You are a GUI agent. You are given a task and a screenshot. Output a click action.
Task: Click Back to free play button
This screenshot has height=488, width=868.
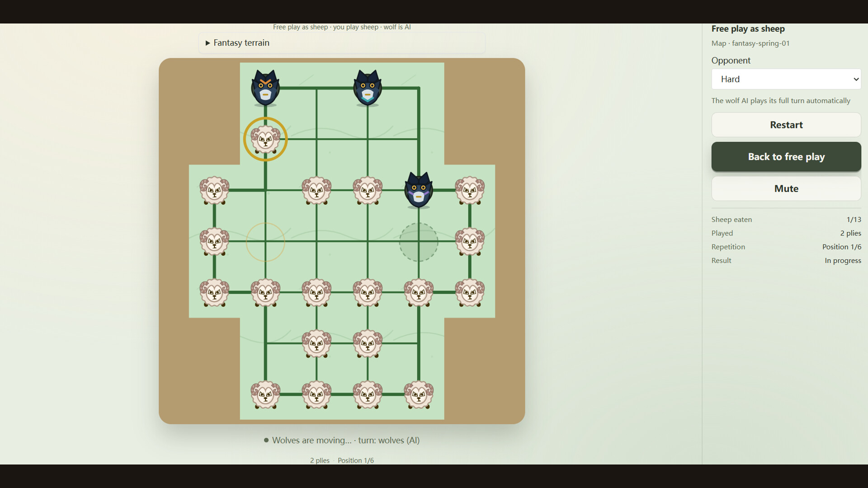click(x=786, y=157)
